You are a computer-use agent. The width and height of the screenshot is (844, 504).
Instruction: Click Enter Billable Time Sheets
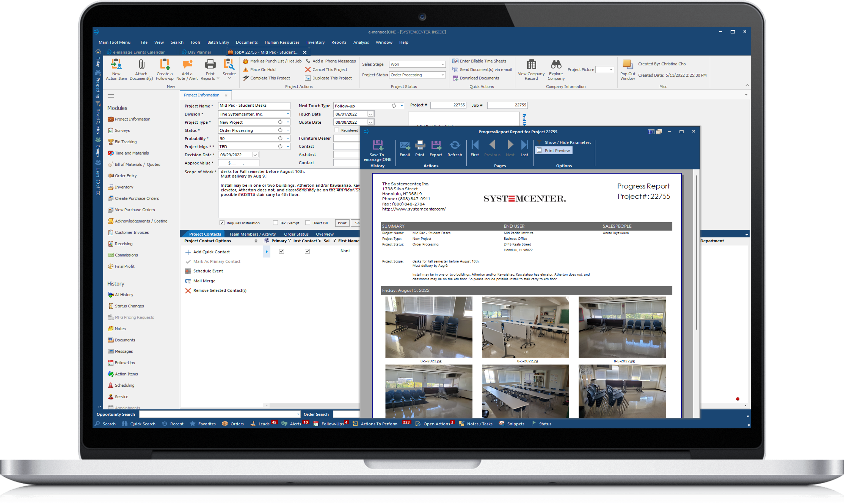coord(479,61)
